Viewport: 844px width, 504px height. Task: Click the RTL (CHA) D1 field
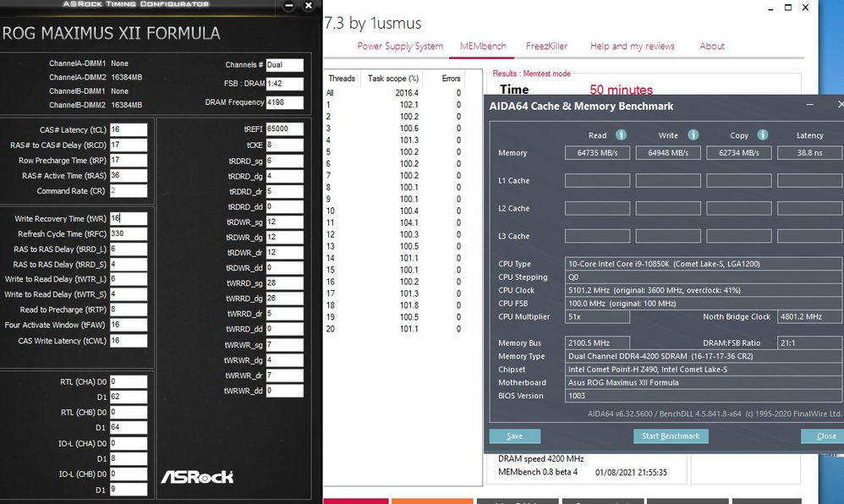click(x=129, y=397)
